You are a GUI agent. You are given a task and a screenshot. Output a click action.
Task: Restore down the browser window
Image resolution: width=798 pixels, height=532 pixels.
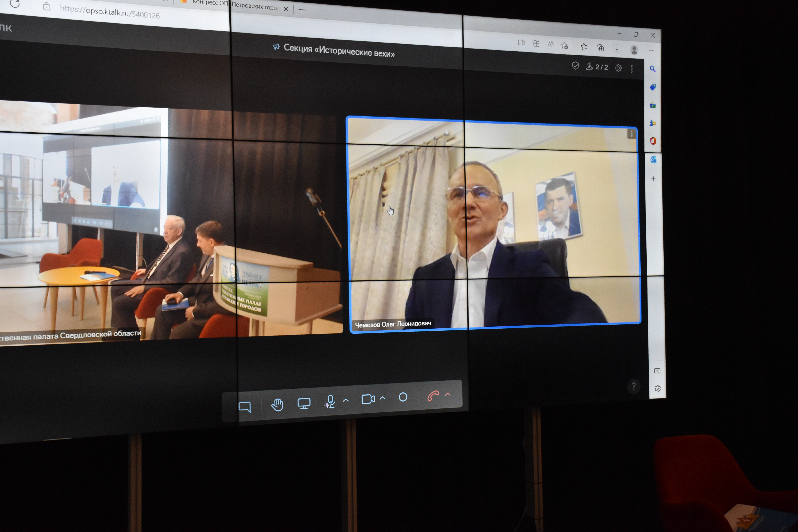636,34
